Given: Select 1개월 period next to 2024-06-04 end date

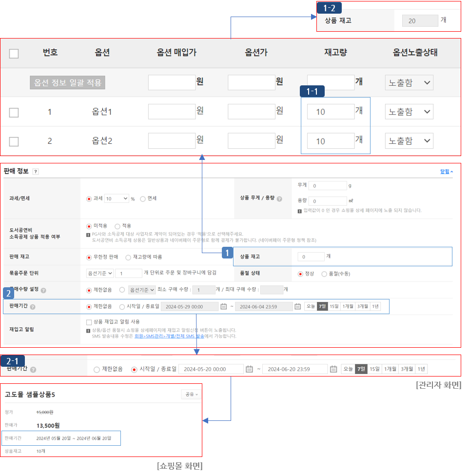Looking at the screenshot, I should point(348,306).
